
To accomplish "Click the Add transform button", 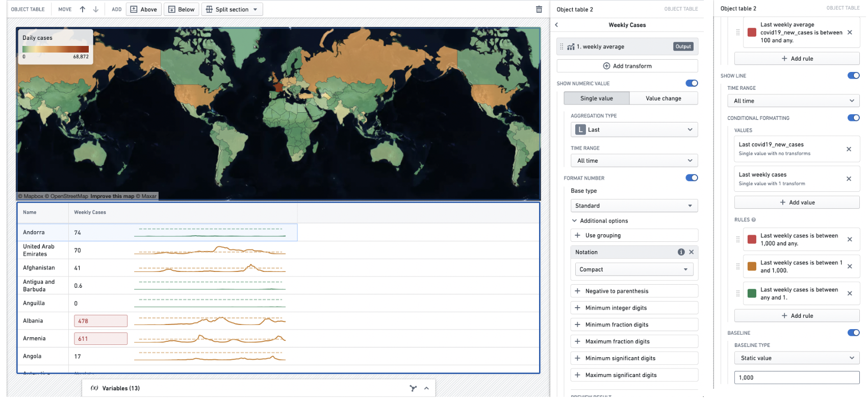I will (627, 66).
